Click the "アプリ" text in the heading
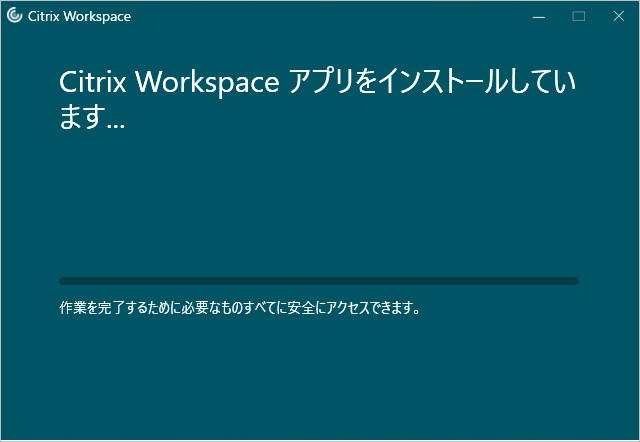Screen dimensions: 640x442 point(322,82)
